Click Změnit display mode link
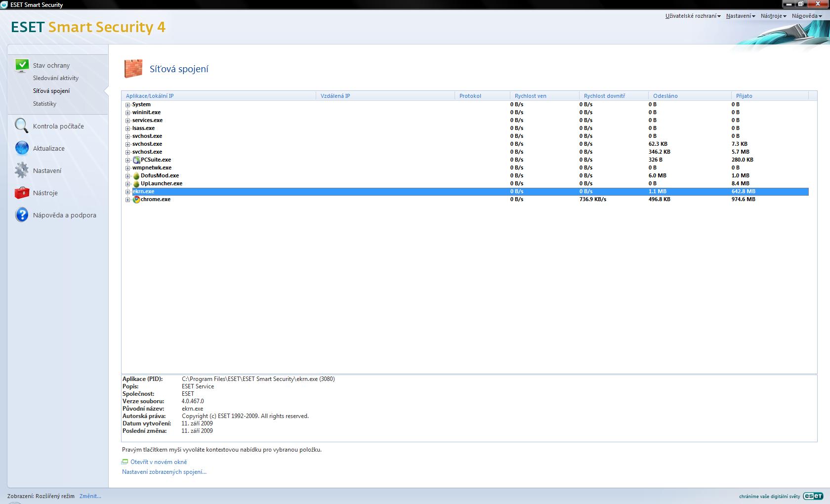The width and height of the screenshot is (830, 504). click(90, 496)
